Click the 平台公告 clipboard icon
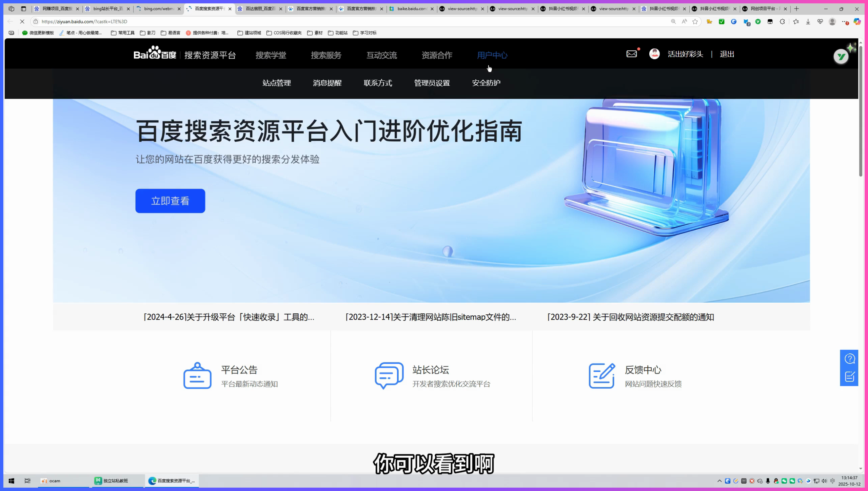 [197, 375]
